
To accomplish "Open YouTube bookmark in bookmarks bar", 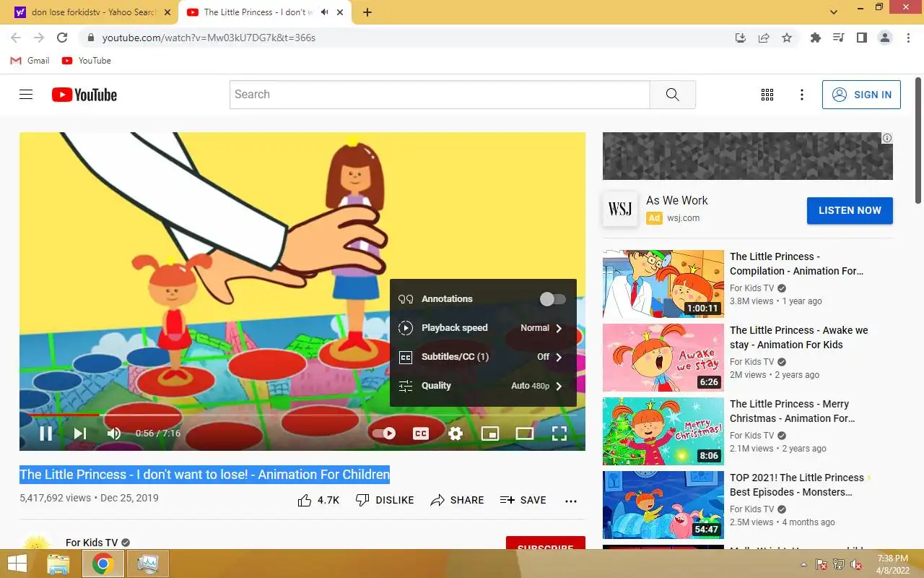I will [87, 61].
